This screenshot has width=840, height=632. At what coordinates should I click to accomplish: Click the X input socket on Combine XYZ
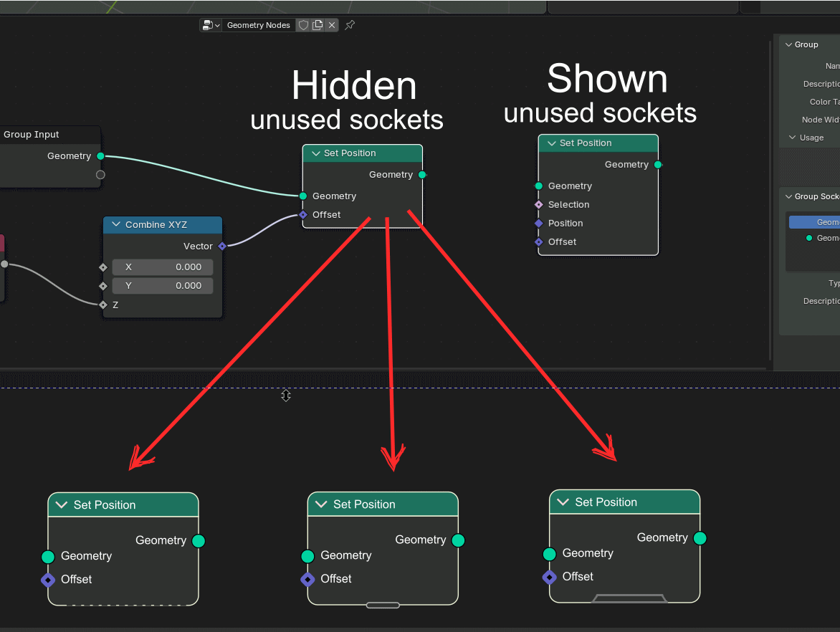103,267
